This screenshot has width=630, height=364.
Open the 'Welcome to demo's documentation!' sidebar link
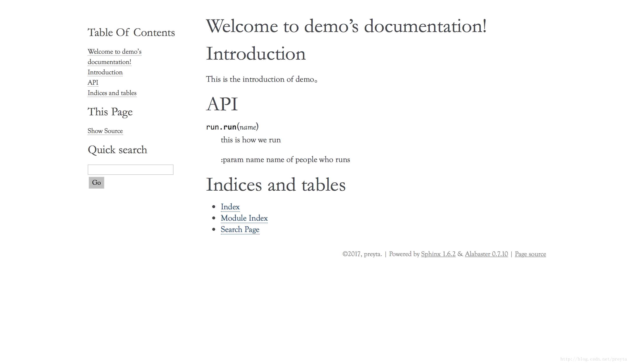click(x=115, y=57)
